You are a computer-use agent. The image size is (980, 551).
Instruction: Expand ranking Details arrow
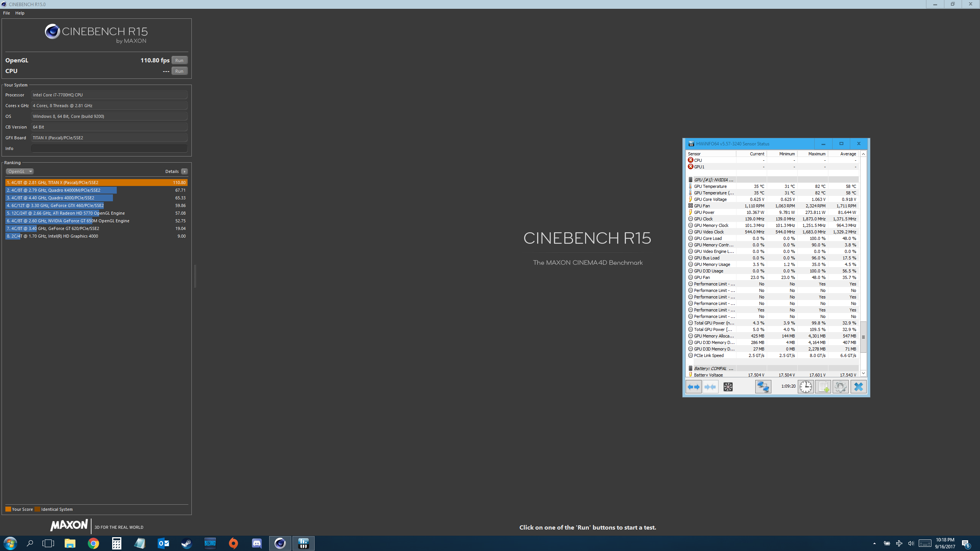pos(185,171)
